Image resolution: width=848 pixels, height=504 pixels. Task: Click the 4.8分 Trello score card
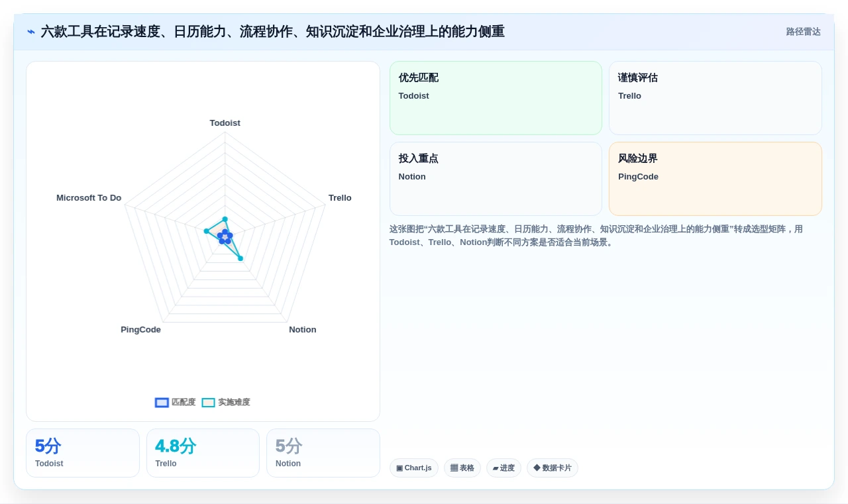203,453
